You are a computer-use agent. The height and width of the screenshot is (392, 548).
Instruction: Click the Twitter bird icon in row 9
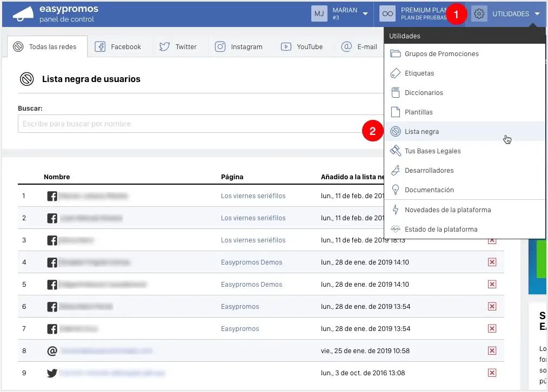(52, 373)
